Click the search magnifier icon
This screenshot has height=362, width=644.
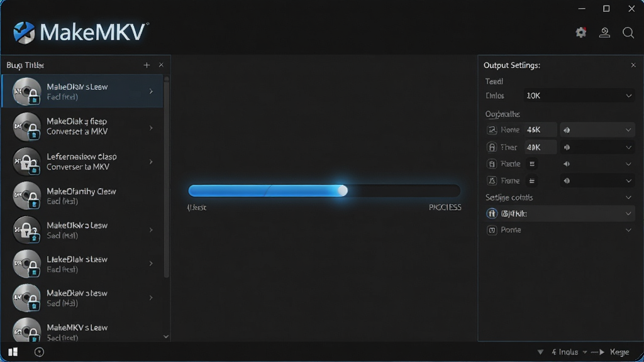coord(628,33)
